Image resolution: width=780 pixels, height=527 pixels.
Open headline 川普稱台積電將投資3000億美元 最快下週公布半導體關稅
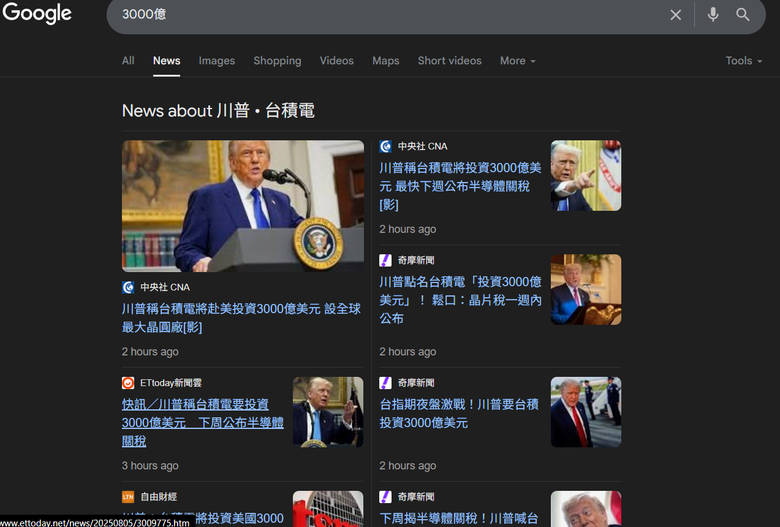click(x=460, y=186)
